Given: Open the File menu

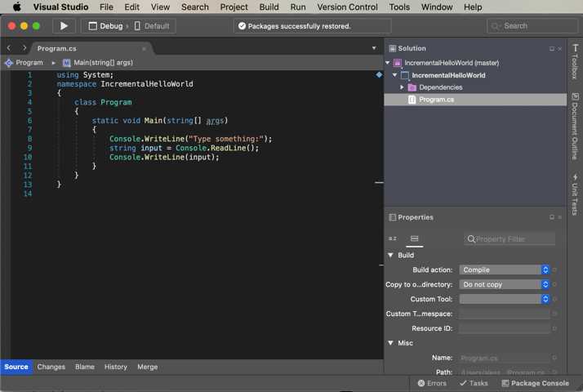Looking at the screenshot, I should [106, 7].
